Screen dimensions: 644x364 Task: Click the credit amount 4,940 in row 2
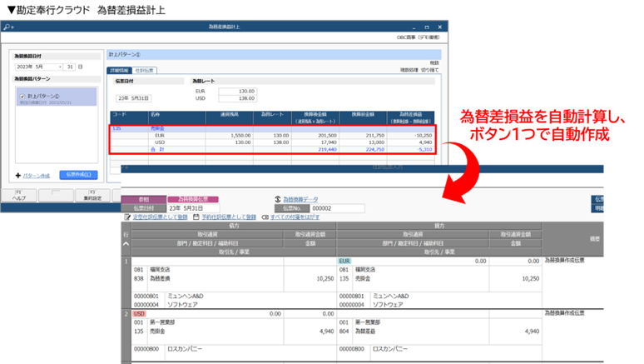coord(532,332)
